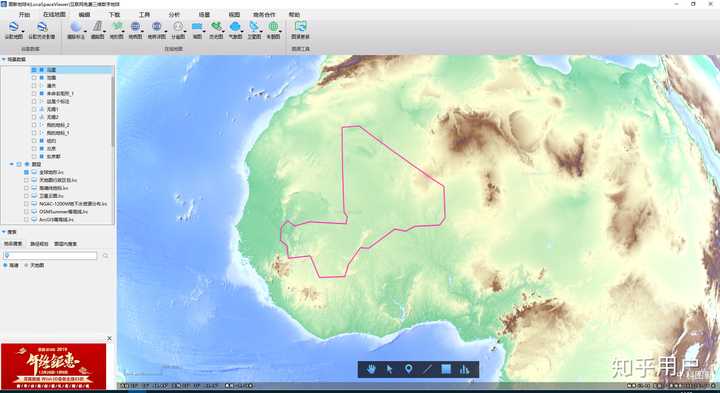Select the 分幅图 map sheet icon
This screenshot has height=393, width=720.
tap(178, 27)
